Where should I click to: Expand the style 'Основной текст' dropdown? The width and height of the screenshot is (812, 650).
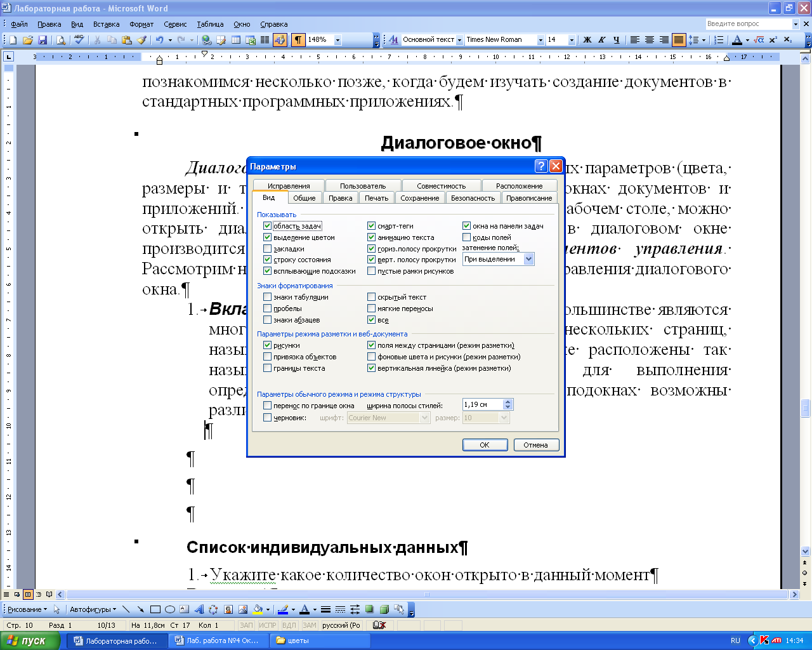point(459,40)
